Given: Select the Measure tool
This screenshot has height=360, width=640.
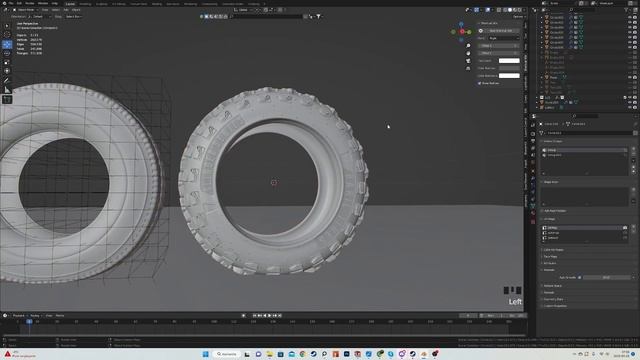Looking at the screenshot, I should [x=7, y=90].
